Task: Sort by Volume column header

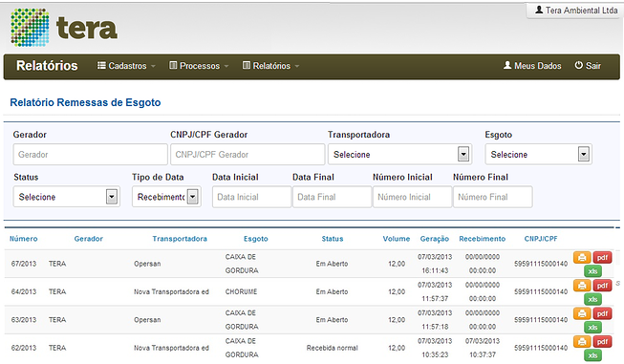Action: tap(397, 239)
